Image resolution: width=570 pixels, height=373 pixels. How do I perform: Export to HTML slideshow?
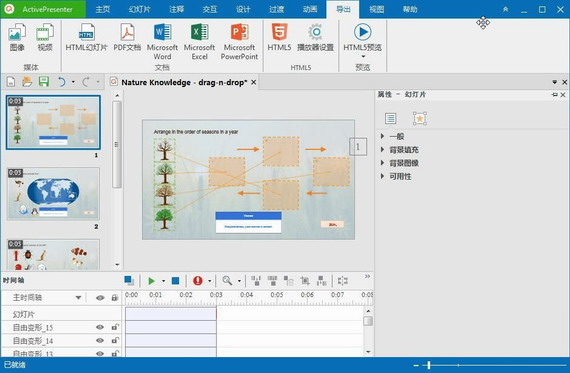click(87, 37)
